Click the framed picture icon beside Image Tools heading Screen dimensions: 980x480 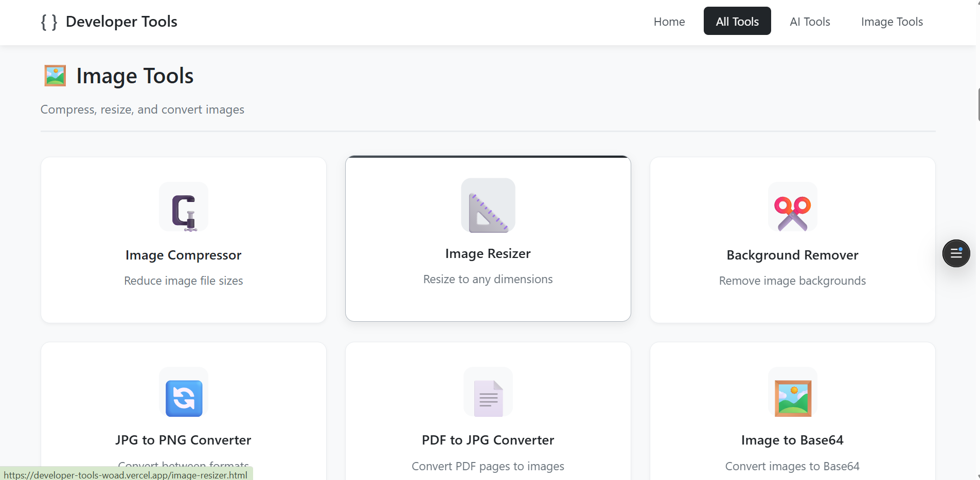(55, 76)
